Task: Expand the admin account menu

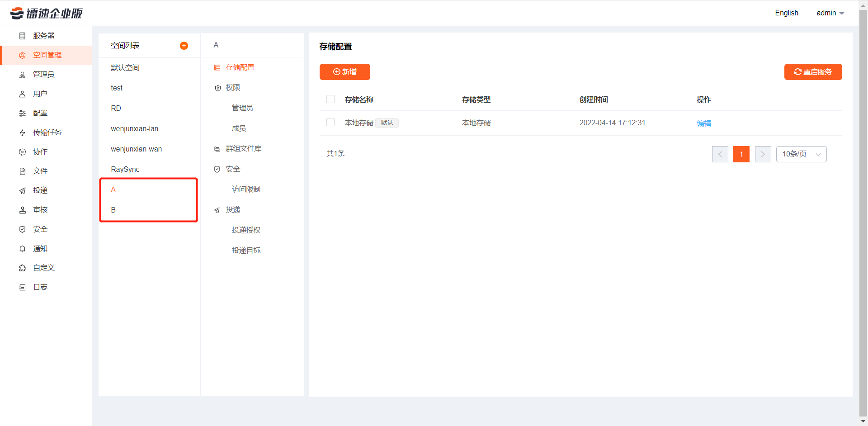Action: click(830, 13)
